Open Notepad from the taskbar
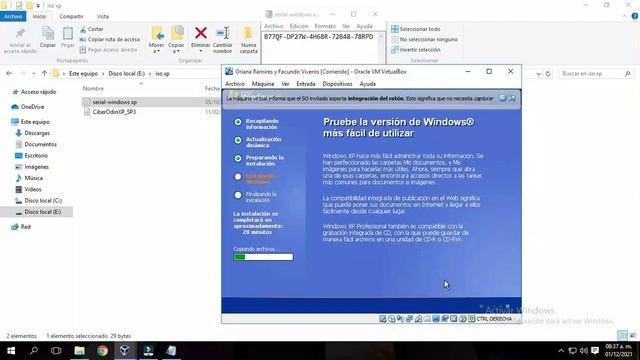The height and width of the screenshot is (360, 640). click(x=171, y=350)
